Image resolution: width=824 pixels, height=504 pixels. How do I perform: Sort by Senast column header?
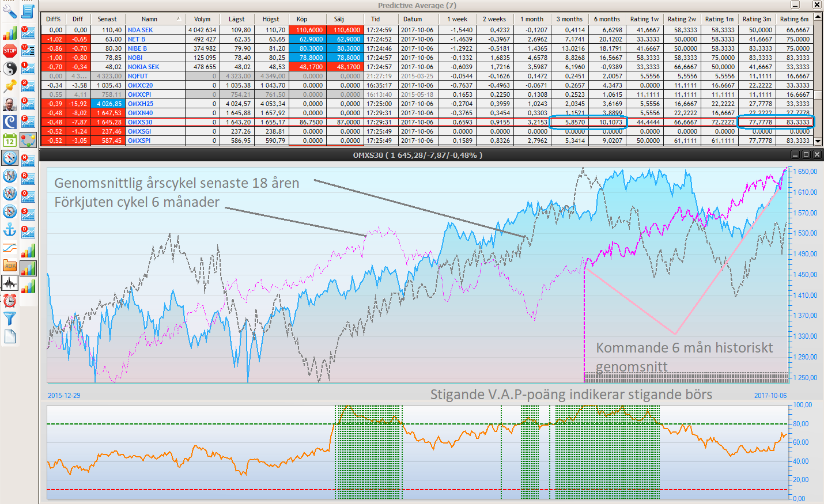pos(107,19)
